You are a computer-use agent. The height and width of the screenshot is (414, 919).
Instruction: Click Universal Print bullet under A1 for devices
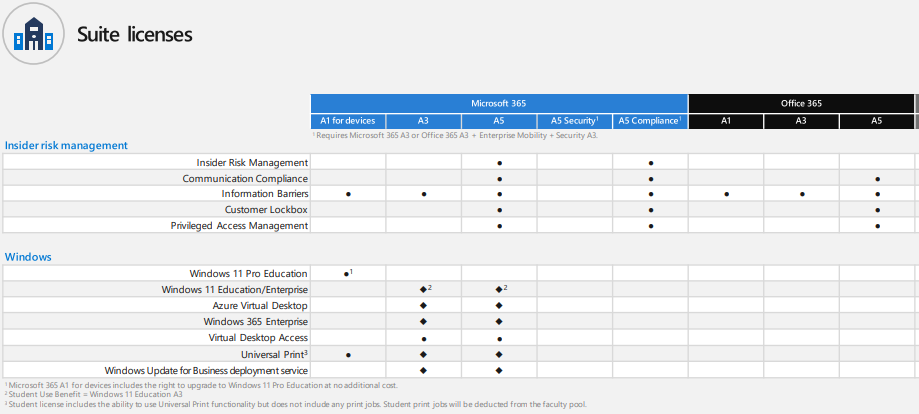(348, 355)
